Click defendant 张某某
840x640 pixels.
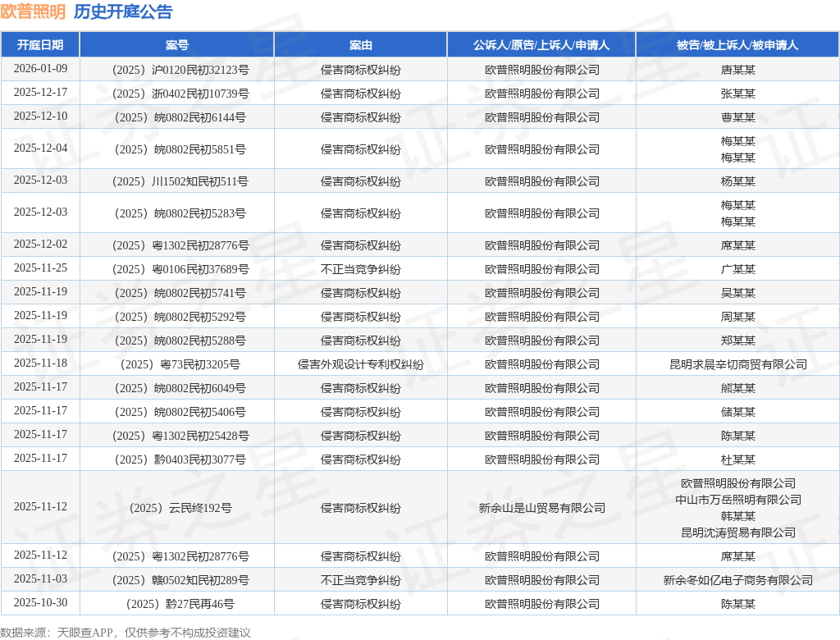tap(737, 94)
